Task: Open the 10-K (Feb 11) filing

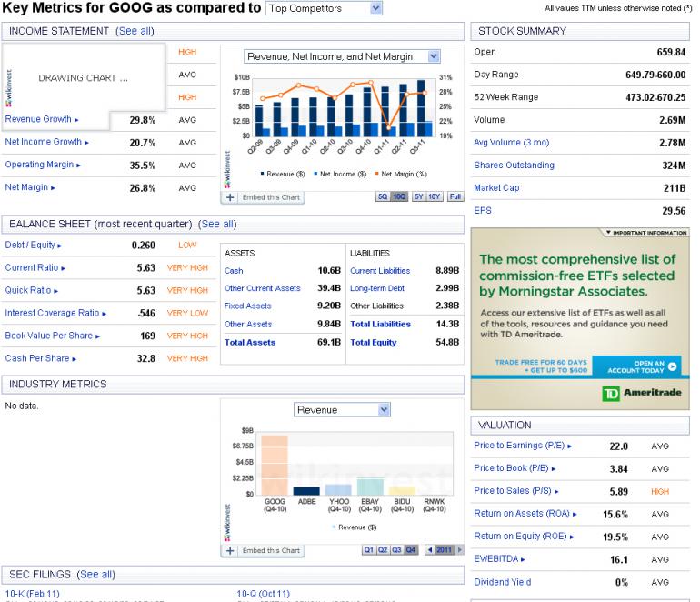Action: [x=32, y=594]
